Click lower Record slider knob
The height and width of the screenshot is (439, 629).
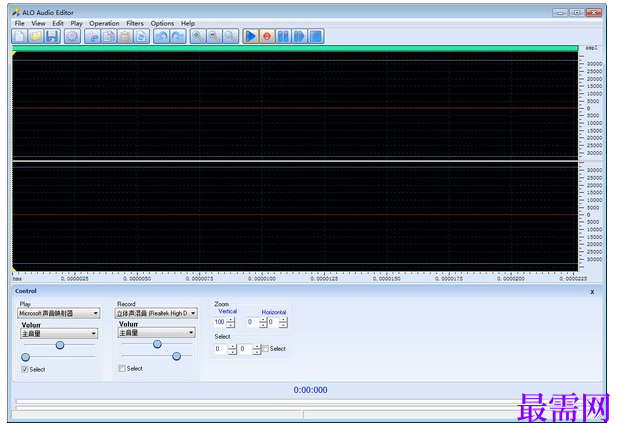177,356
